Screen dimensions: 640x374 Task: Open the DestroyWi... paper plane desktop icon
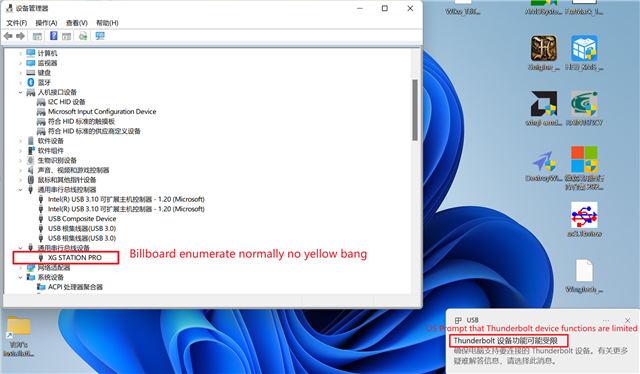(x=544, y=167)
